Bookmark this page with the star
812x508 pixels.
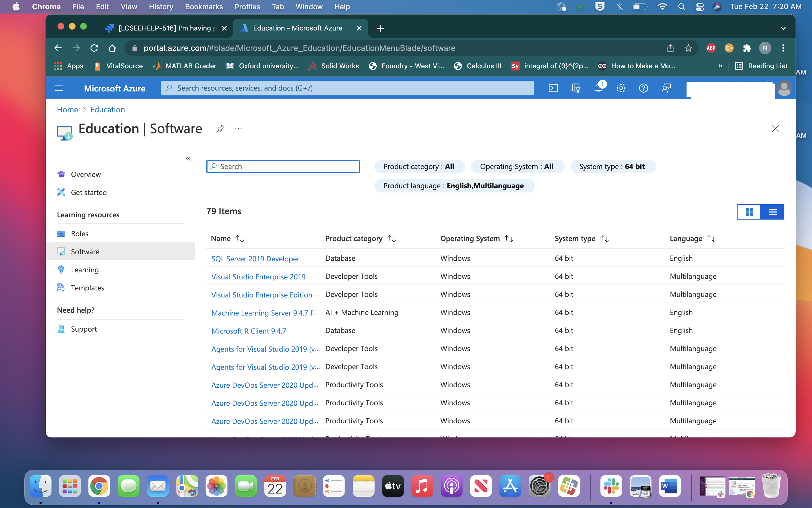(x=689, y=48)
